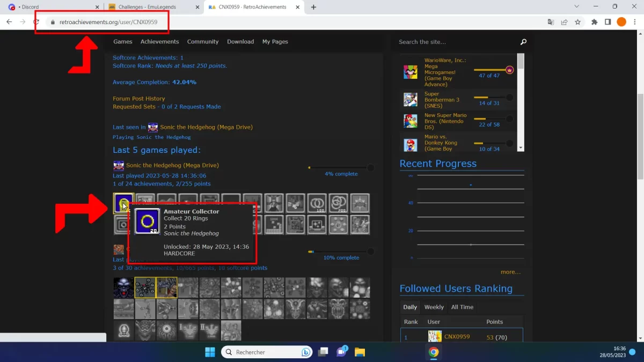Click the game list scrollbar down arrow

(x=521, y=147)
